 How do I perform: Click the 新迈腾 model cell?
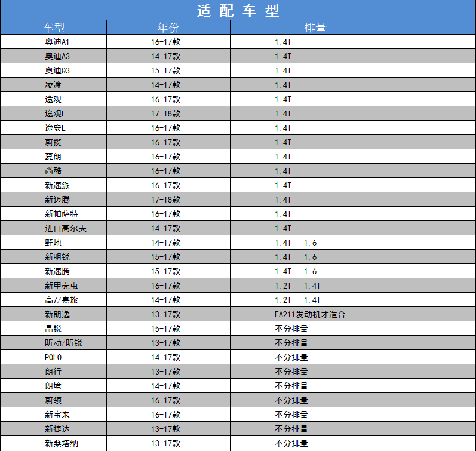(x=53, y=200)
